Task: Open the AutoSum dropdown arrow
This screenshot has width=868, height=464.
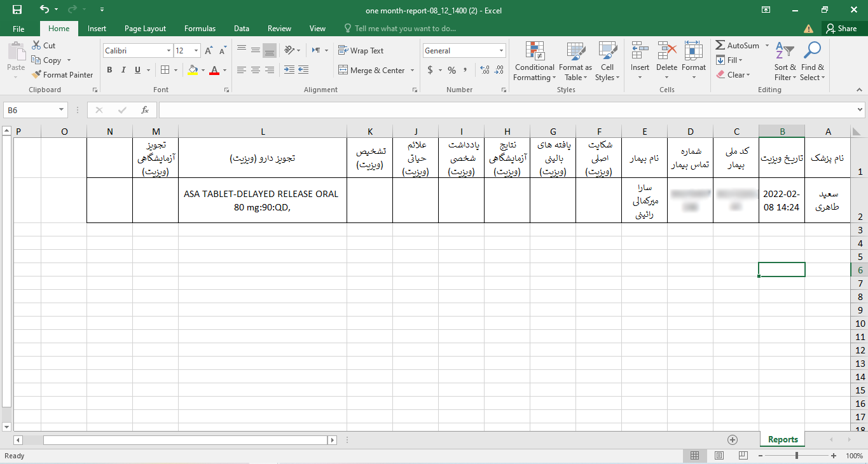Action: (767, 46)
